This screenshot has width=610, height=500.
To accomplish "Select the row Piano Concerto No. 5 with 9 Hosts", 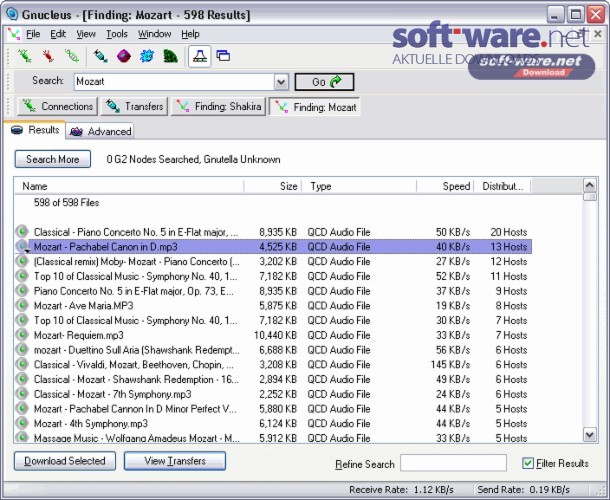I will click(273, 291).
